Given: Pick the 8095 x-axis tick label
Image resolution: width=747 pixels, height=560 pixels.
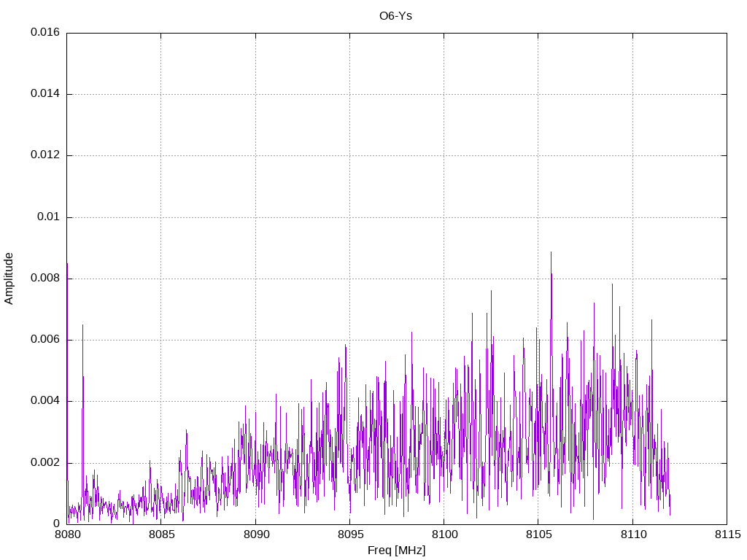Looking at the screenshot, I should (x=349, y=535).
